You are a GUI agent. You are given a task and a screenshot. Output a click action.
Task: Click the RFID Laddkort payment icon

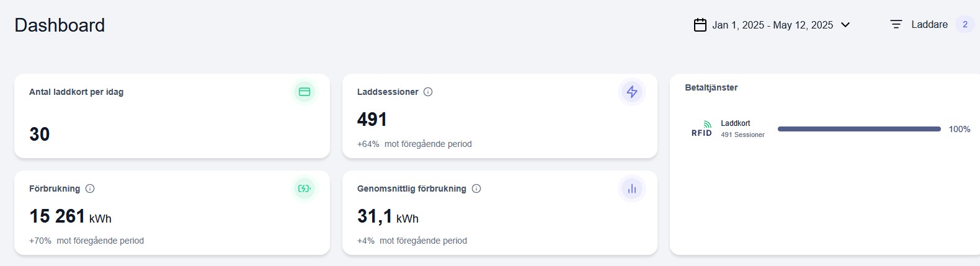pyautogui.click(x=702, y=129)
